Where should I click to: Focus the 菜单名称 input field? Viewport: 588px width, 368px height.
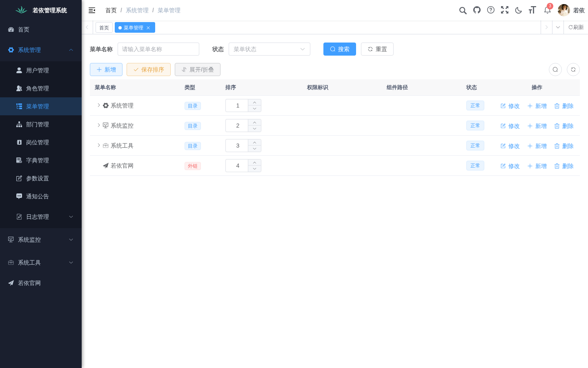click(x=158, y=49)
